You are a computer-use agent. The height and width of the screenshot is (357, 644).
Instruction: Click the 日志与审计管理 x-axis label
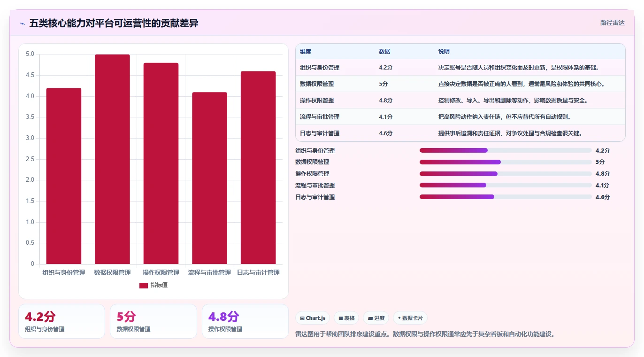click(258, 272)
